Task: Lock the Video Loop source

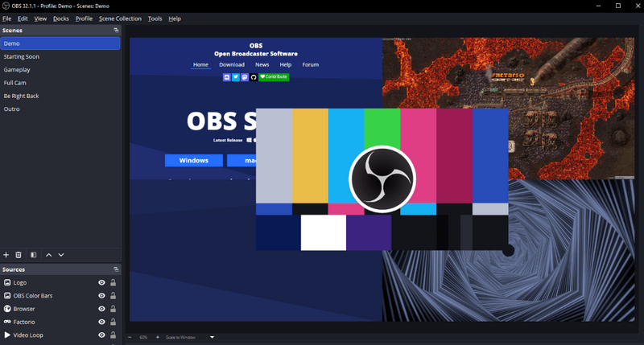Action: click(113, 335)
